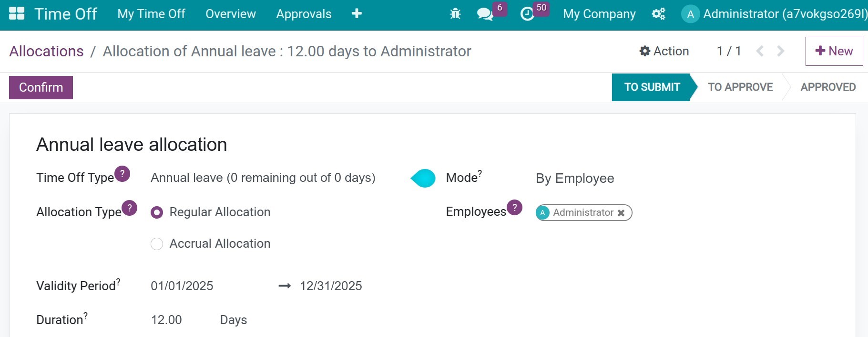Select the TO SUBMIT status stage
Viewport: 868px width, 337px height.
pos(652,87)
